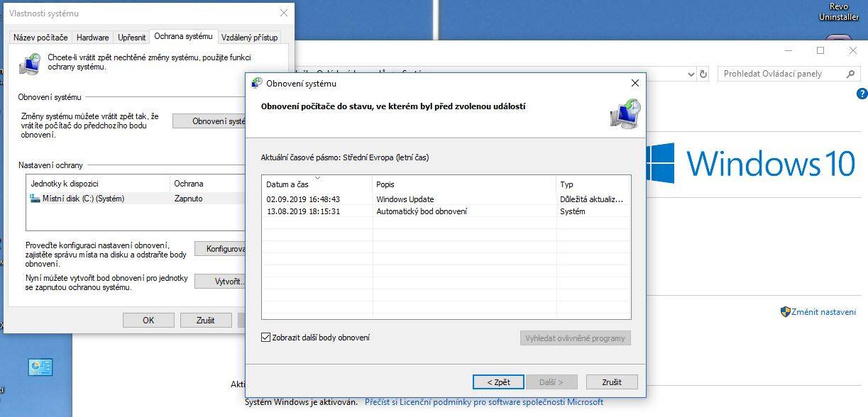The width and height of the screenshot is (868, 417).
Task: Click the Zpět button in restore wizard
Action: click(x=498, y=382)
